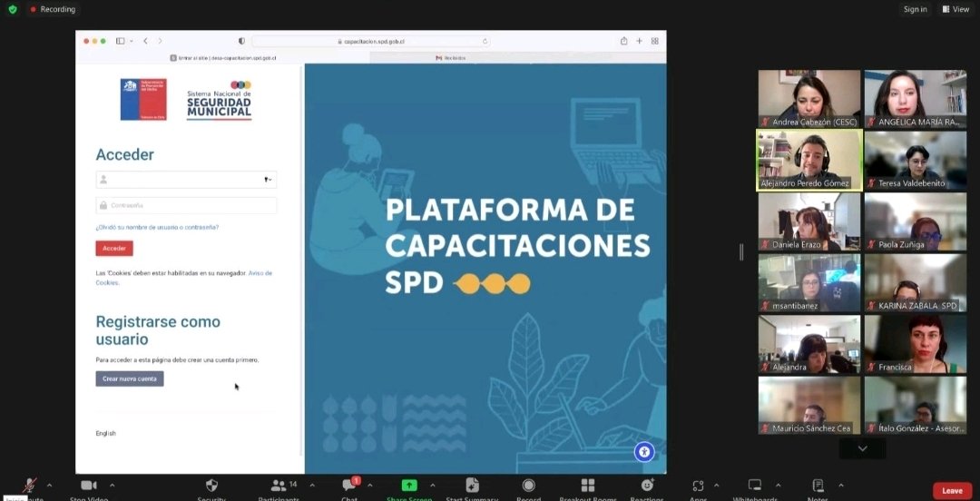
Task: Open the Notes icon
Action: pos(818,486)
